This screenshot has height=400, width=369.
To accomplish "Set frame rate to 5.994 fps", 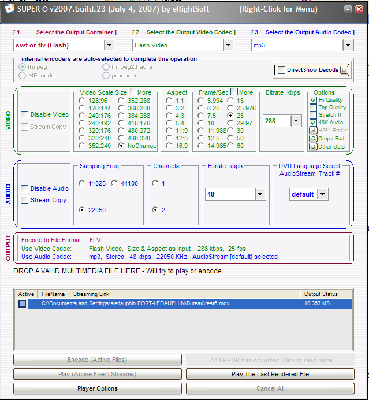I will [x=200, y=100].
